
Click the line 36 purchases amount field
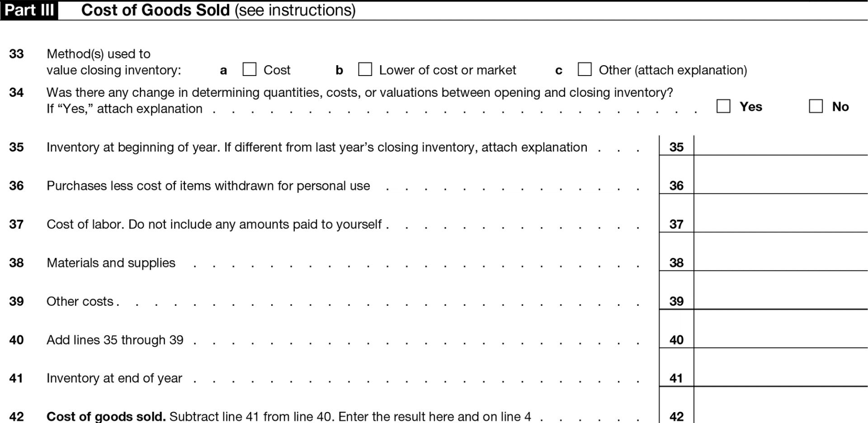pos(781,175)
